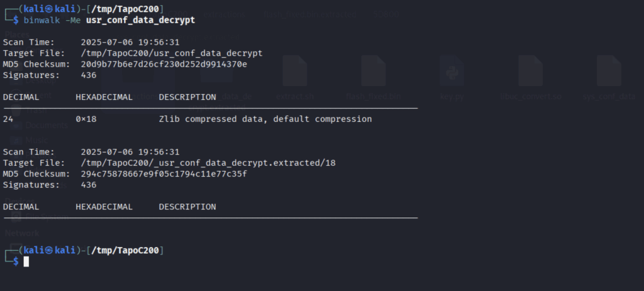
Task: Select the key.py Python file icon
Action: coord(452,70)
